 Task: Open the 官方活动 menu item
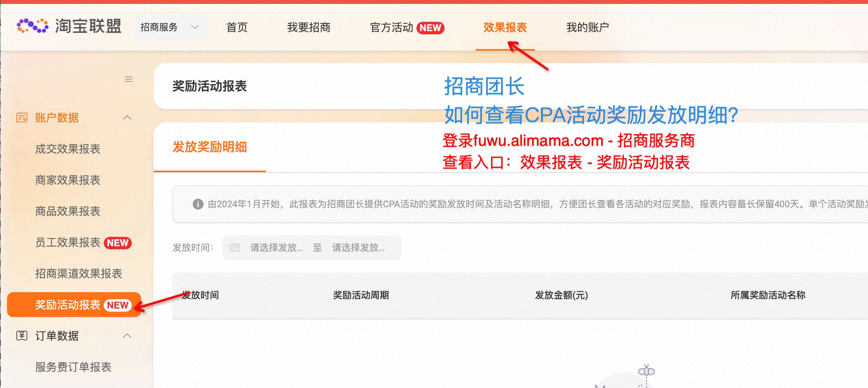tap(391, 27)
